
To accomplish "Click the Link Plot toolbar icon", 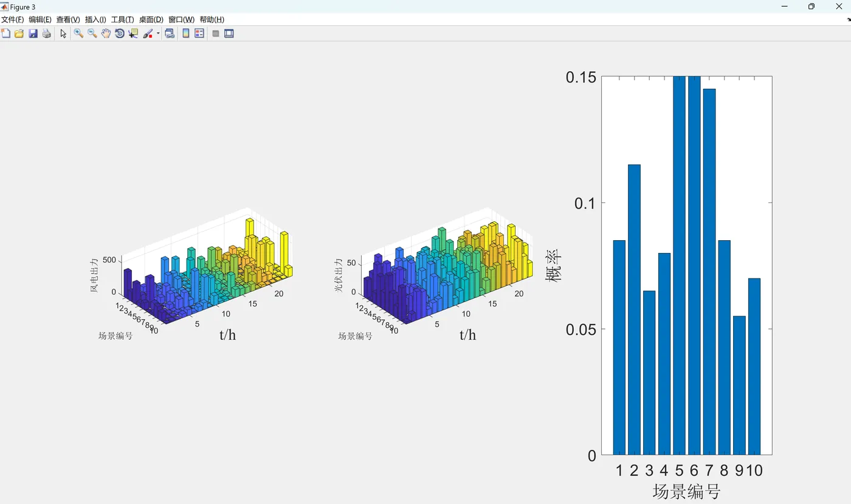I will (170, 33).
